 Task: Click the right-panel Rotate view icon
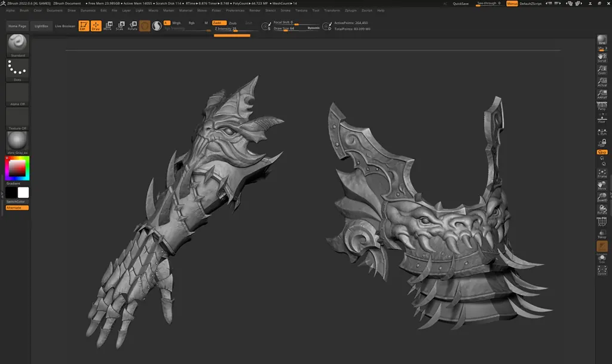tap(602, 210)
